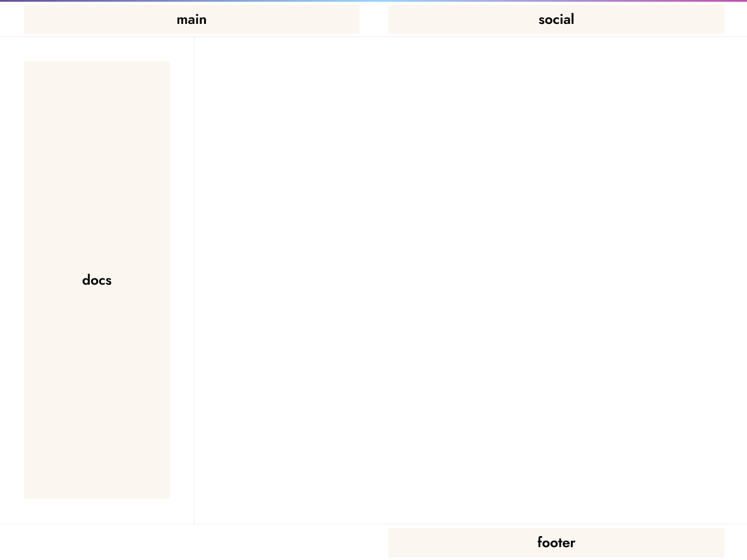Click the docs label text
747x560 pixels.
click(96, 280)
